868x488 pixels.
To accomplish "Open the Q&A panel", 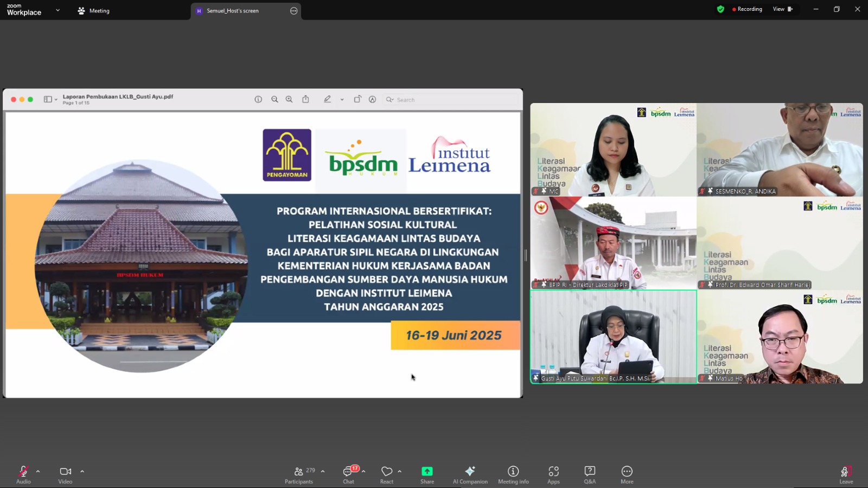I will pyautogui.click(x=590, y=474).
